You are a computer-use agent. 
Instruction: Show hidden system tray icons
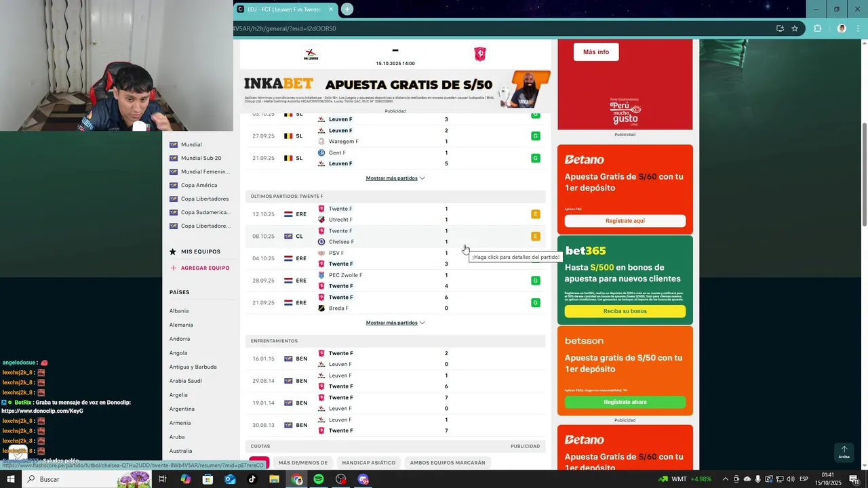(725, 479)
